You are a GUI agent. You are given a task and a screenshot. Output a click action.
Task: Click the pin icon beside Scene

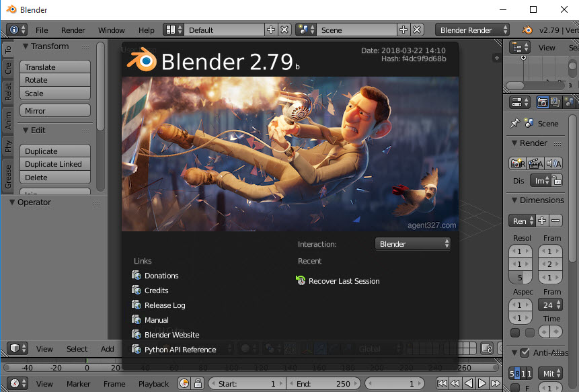[x=514, y=123]
